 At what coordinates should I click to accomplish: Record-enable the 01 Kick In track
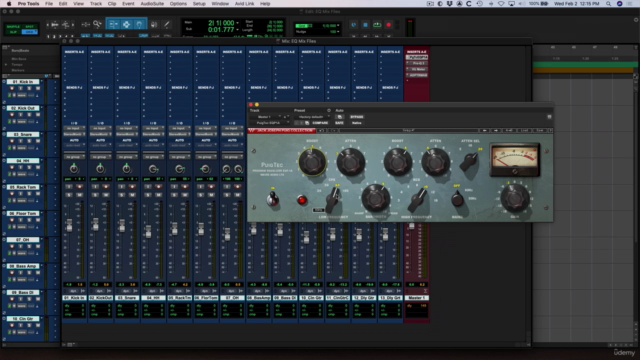tap(12, 88)
